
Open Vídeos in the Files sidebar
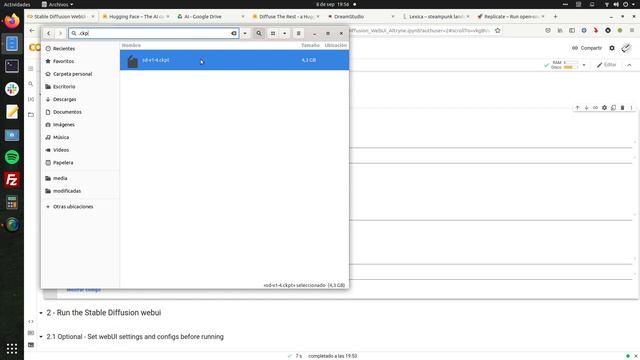pyautogui.click(x=80, y=150)
